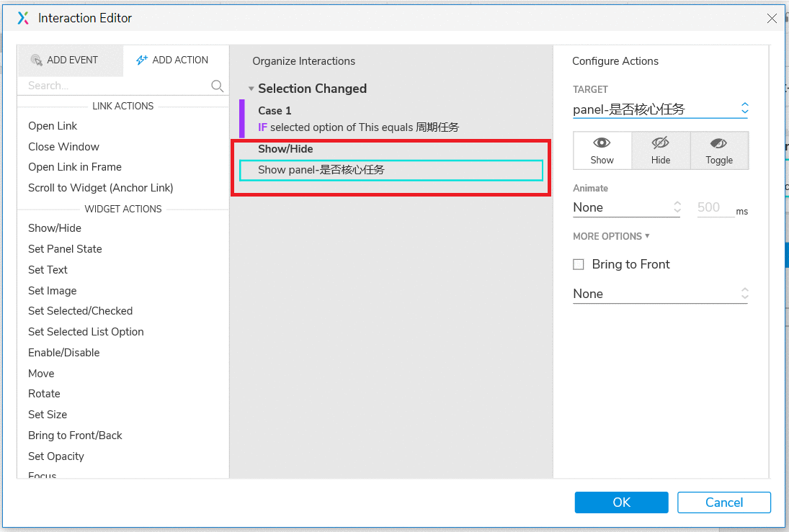Click the 500 ms duration field
The height and width of the screenshot is (532, 789).
coord(715,207)
